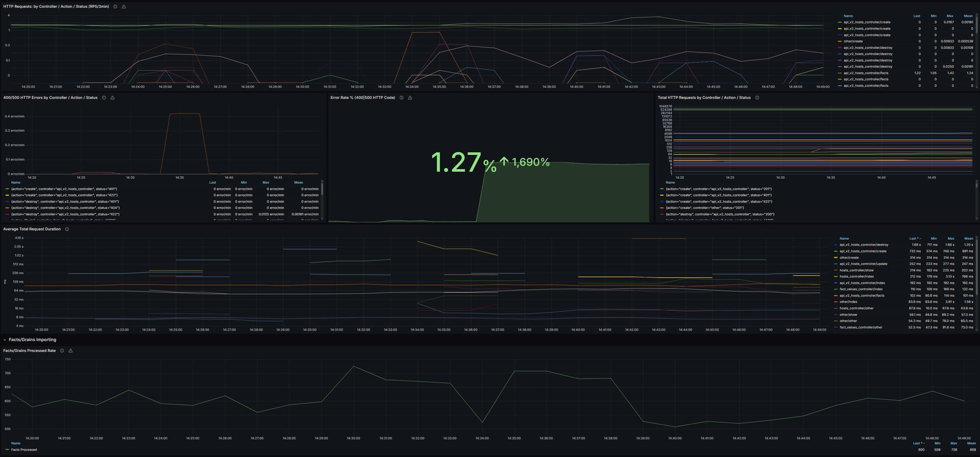Open info icon for Total HTTP Requests panel

757,97
